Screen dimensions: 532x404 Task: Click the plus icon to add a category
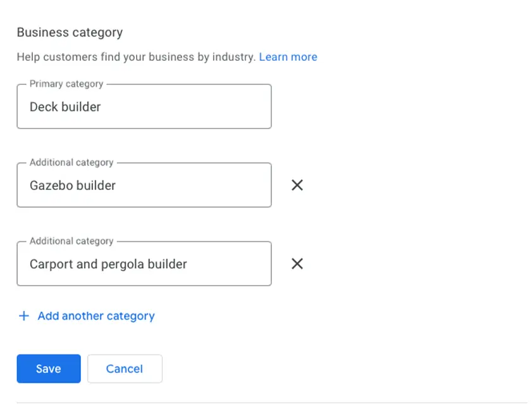(24, 316)
